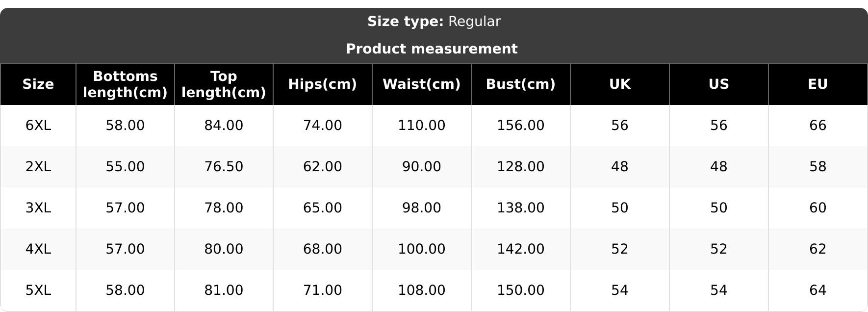Select the 2XL size row label
Image resolution: width=868 pixels, height=312 pixels.
[x=38, y=167]
